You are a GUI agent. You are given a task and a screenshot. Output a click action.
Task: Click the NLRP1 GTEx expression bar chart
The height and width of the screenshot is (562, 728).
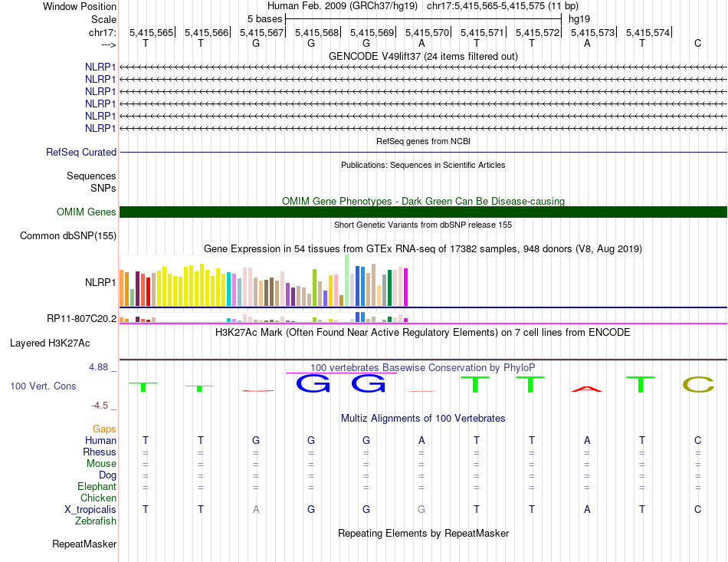[264, 281]
